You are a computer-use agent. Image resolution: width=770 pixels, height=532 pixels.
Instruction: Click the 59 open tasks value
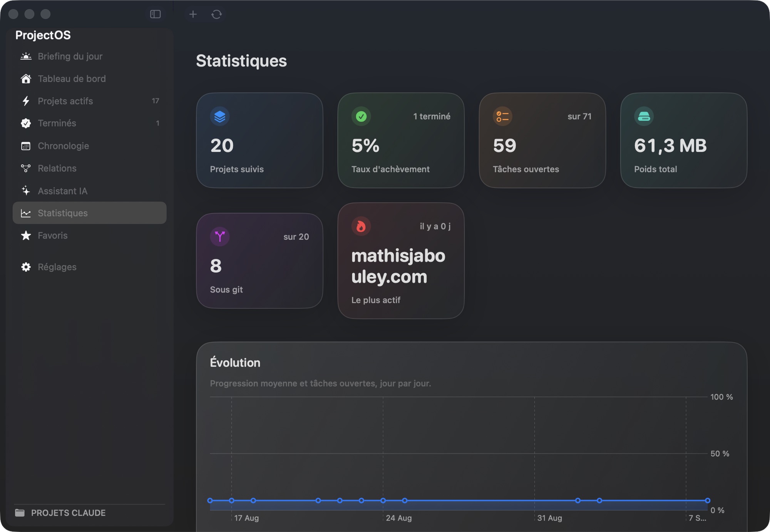click(504, 146)
